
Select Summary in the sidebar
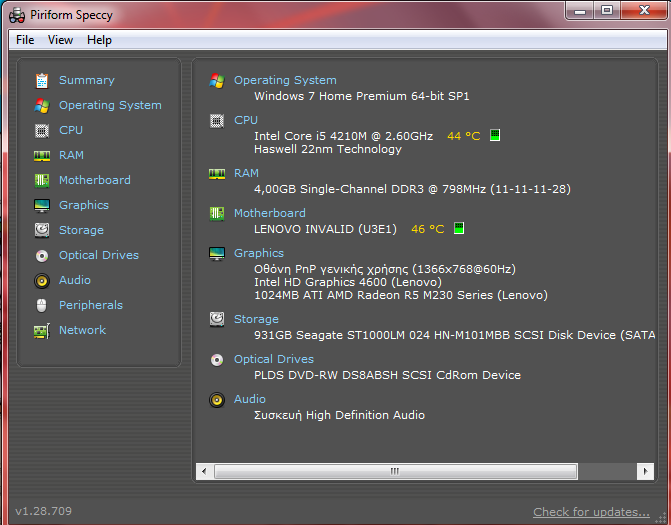87,80
